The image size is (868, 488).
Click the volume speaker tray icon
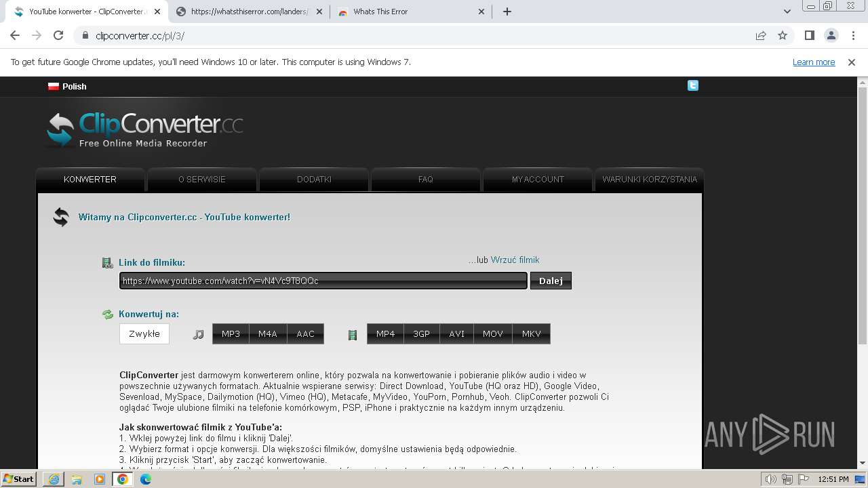pyautogui.click(x=770, y=479)
